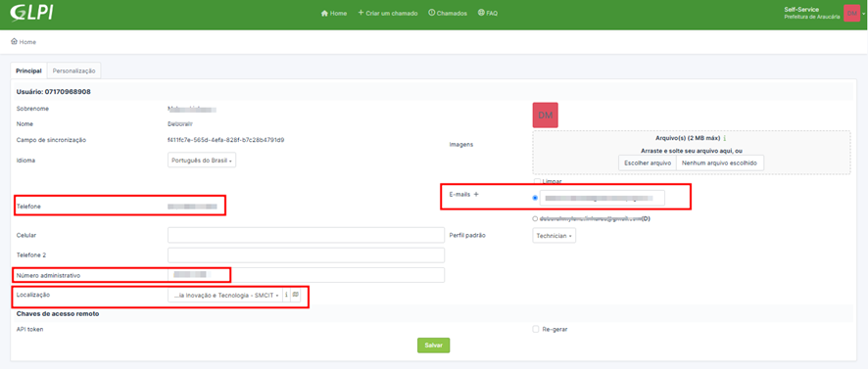Click the Home breadcrumb link
The image size is (868, 369).
tap(24, 42)
